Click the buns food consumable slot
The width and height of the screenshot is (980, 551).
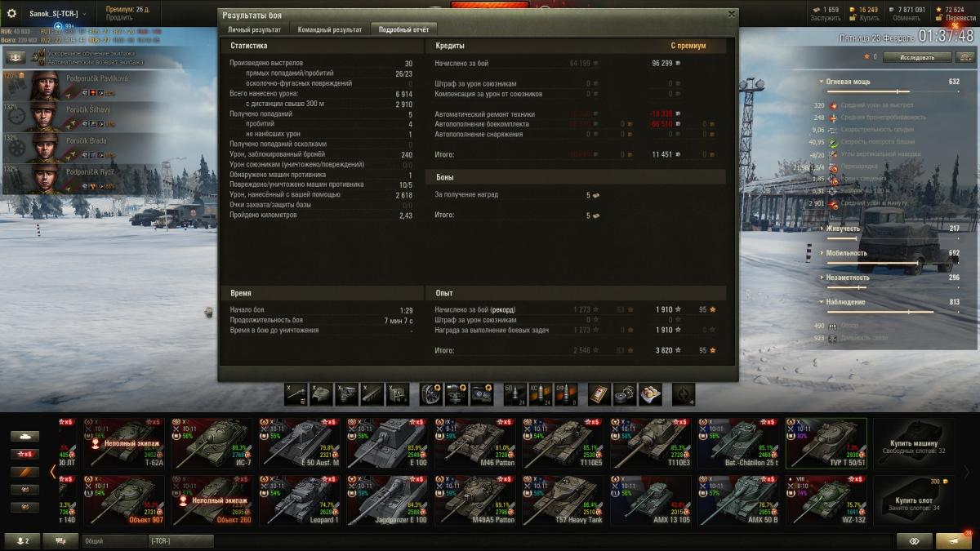point(650,393)
